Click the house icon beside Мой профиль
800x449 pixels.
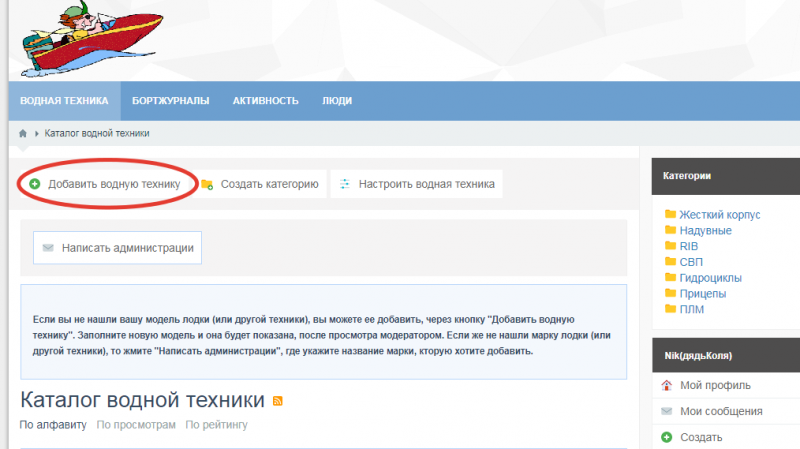(x=667, y=385)
